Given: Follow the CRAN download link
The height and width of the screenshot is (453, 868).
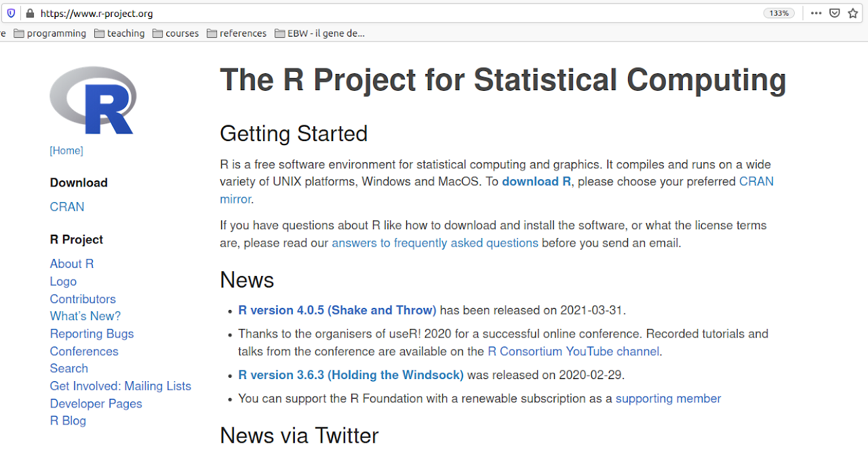Looking at the screenshot, I should pyautogui.click(x=66, y=206).
